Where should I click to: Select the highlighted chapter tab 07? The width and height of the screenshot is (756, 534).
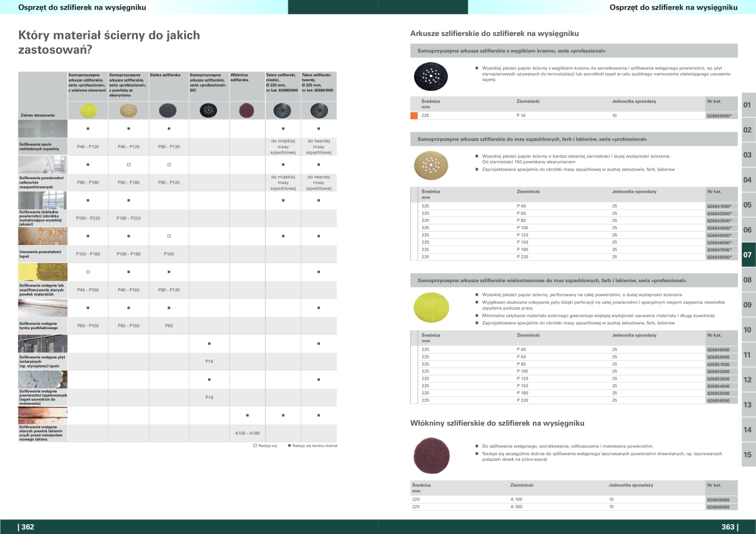coord(748,255)
